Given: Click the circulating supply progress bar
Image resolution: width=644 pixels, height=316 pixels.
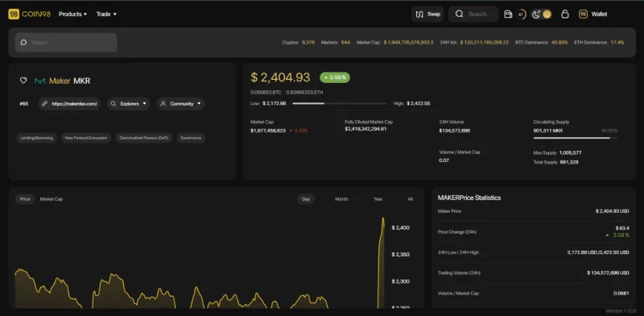Looking at the screenshot, I should [x=575, y=138].
